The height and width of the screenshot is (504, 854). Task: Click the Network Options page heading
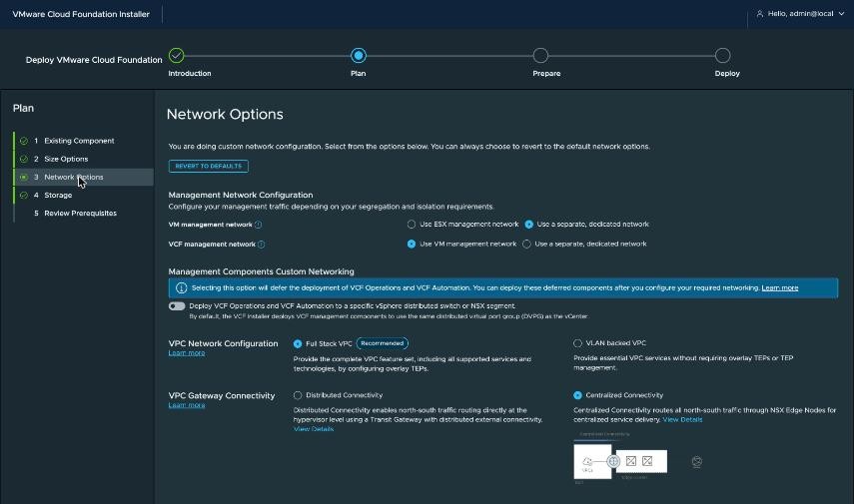[x=225, y=115]
